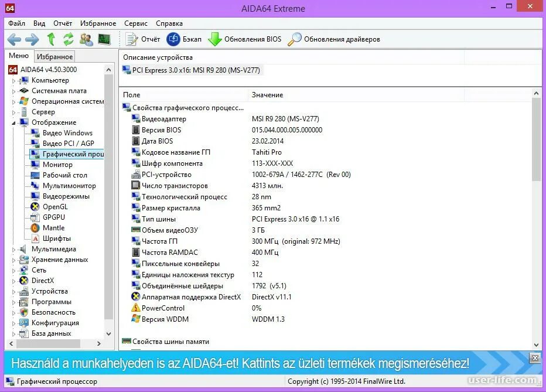Click the tree scrollbar down arrow
The image size is (546, 392).
108,333
